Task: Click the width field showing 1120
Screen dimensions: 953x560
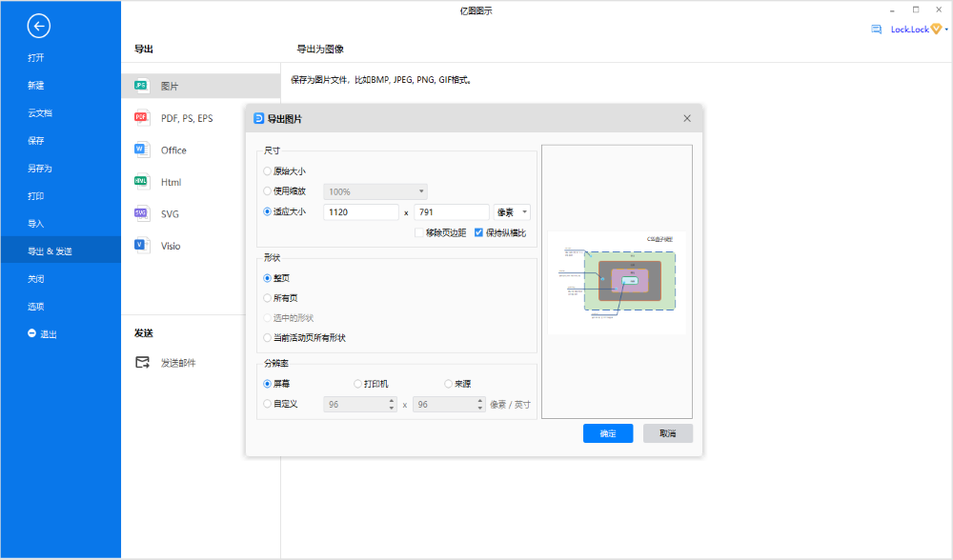Action: (x=361, y=212)
